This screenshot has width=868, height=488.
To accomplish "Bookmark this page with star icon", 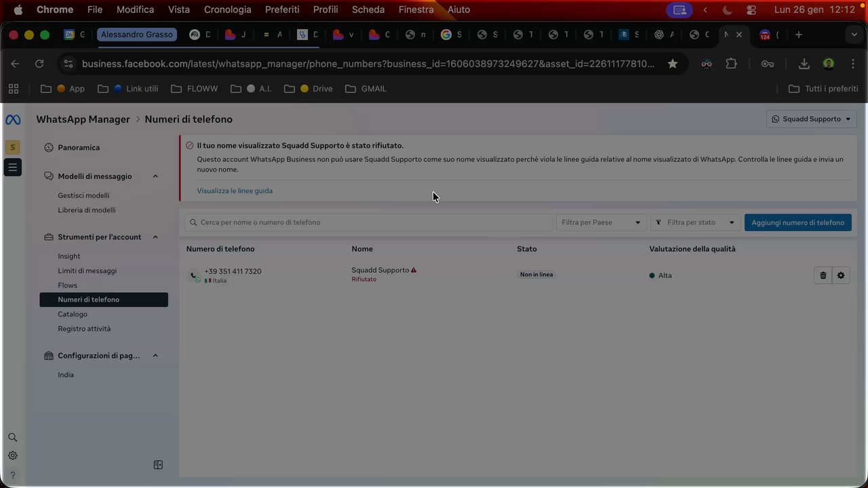I will pos(672,64).
